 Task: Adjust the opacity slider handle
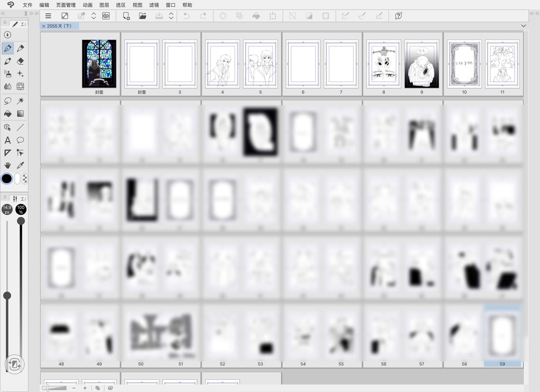(x=21, y=221)
